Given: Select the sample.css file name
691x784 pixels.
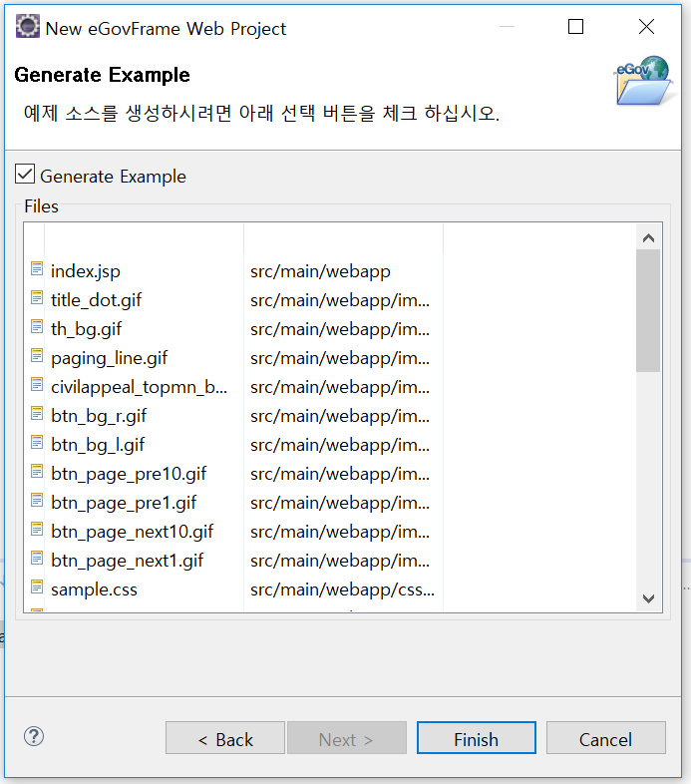Looking at the screenshot, I should click(x=94, y=590).
